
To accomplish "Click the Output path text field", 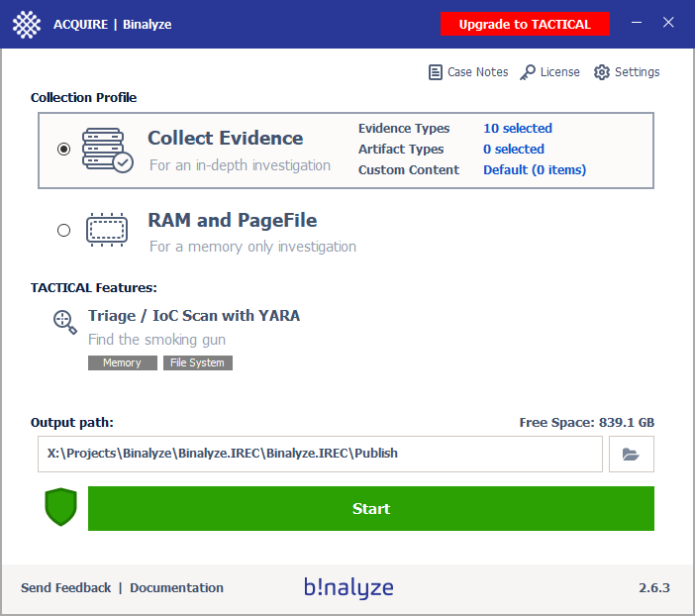I will tap(320, 455).
